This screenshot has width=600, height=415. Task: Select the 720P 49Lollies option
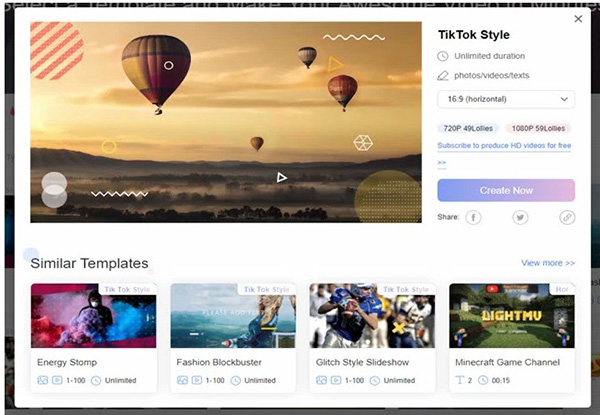(x=468, y=129)
